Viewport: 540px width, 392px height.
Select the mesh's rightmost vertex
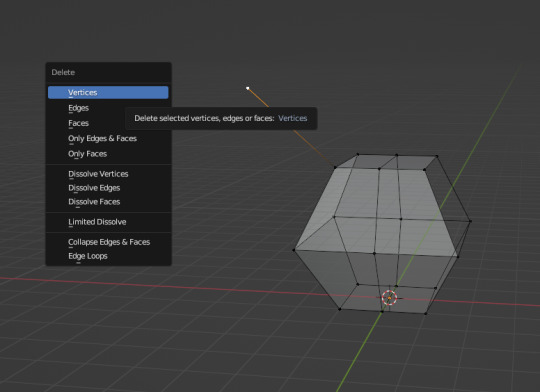coord(470,221)
